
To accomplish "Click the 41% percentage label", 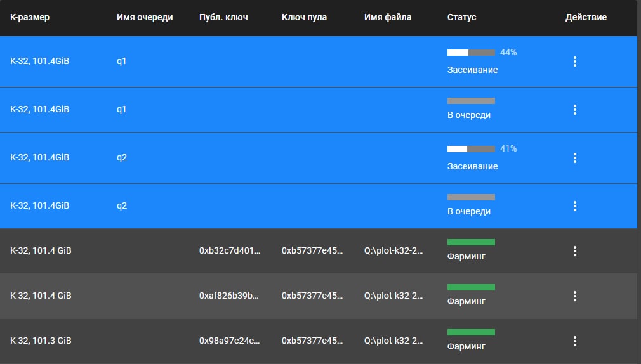I will point(508,148).
